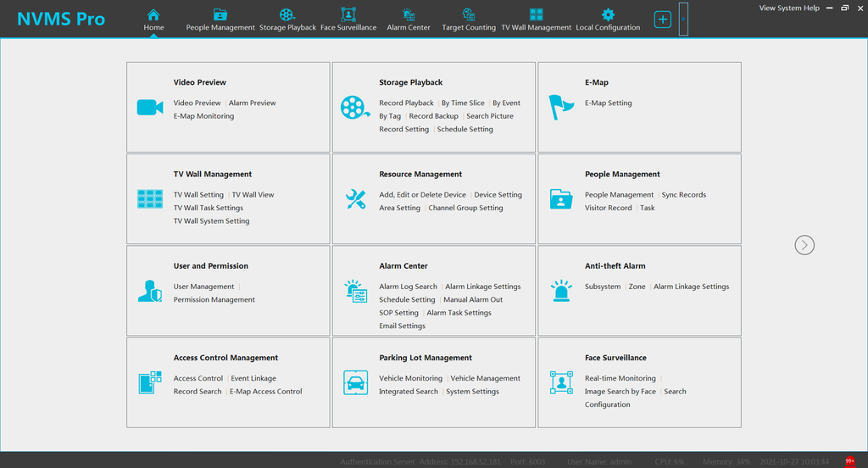Click the E-Map flag icon
868x468 pixels.
point(561,107)
